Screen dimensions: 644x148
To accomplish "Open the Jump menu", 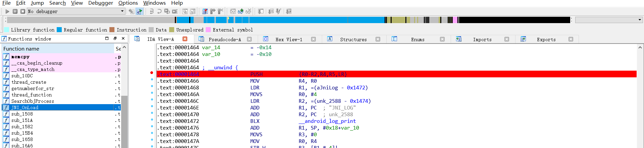I will tap(37, 3).
